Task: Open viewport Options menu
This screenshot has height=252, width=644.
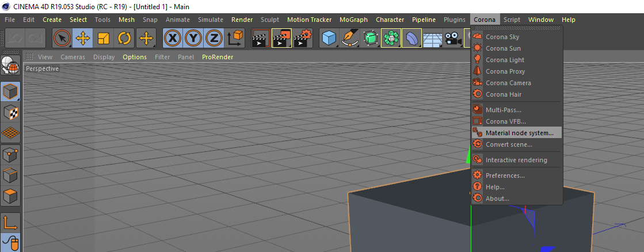Action: click(135, 57)
